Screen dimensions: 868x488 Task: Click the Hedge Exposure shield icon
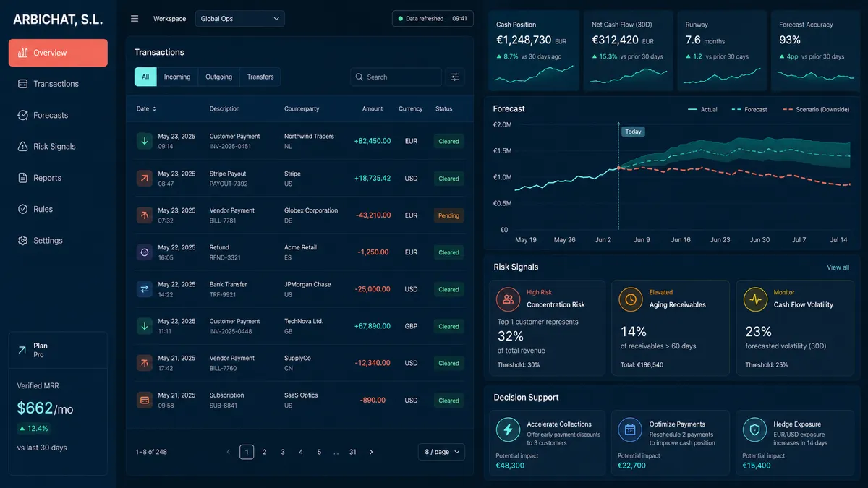point(754,430)
